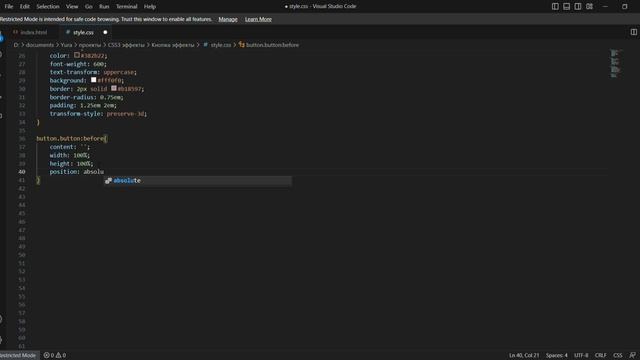Click the 'transform-style' property text
The width and height of the screenshot is (640, 360).
point(75,114)
